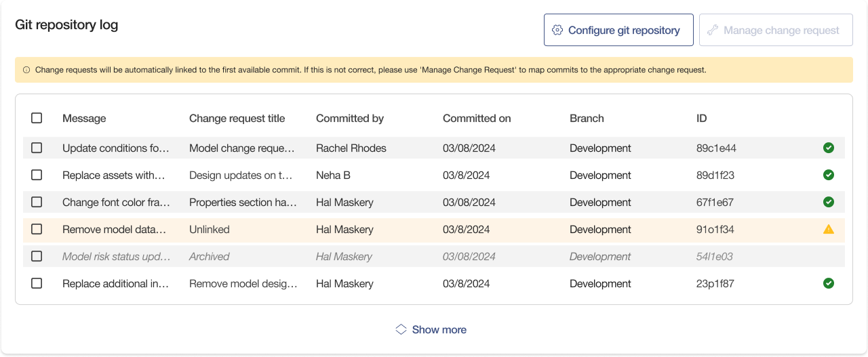The height and width of the screenshot is (357, 868).
Task: Select the unlinked 'Remove model data' row checkbox
Action: [x=37, y=229]
